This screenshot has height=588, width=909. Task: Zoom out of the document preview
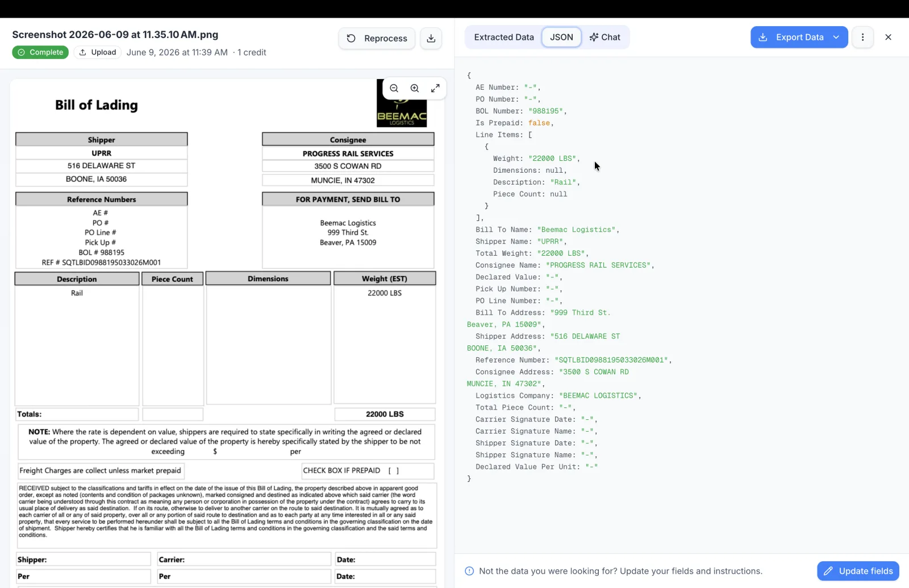pyautogui.click(x=394, y=88)
